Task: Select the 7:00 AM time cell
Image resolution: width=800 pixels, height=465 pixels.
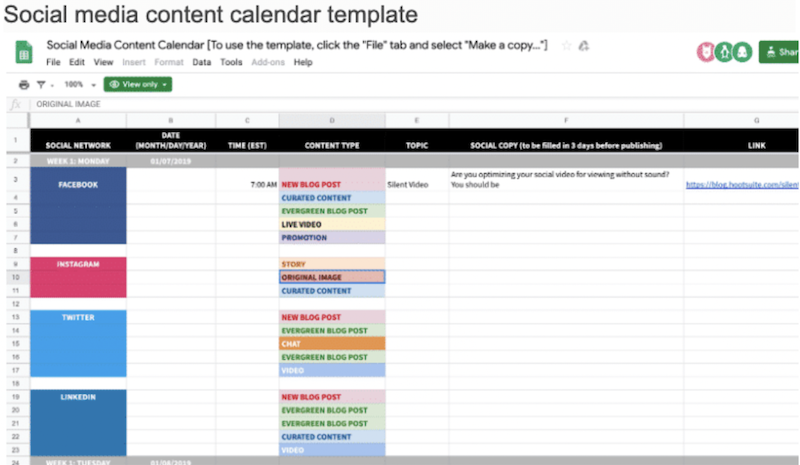Action: pyautogui.click(x=247, y=180)
